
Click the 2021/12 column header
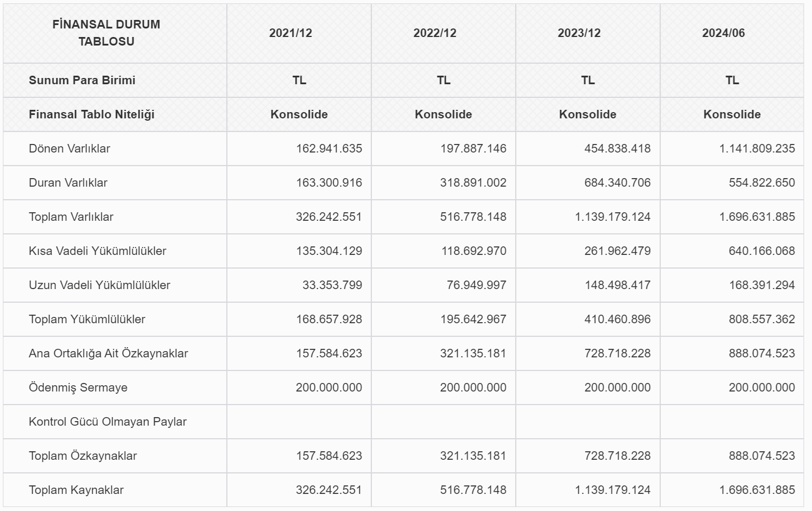point(291,33)
